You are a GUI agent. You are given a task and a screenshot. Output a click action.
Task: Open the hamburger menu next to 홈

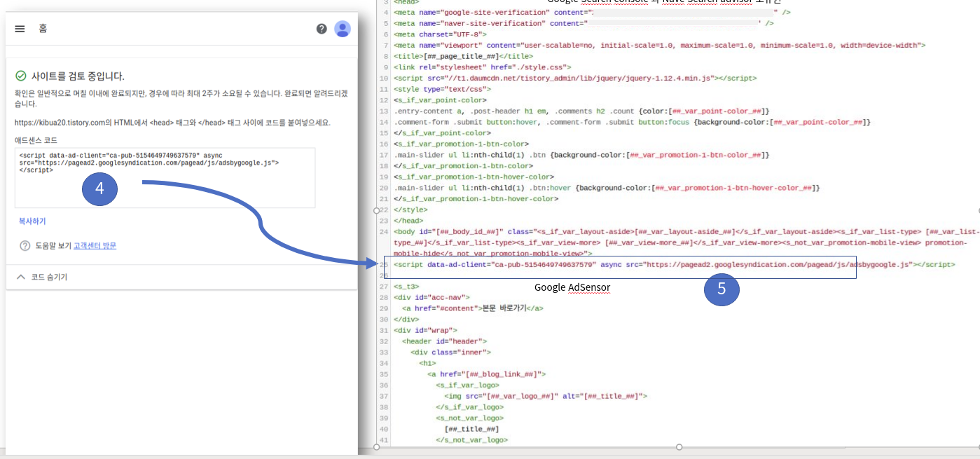(20, 29)
